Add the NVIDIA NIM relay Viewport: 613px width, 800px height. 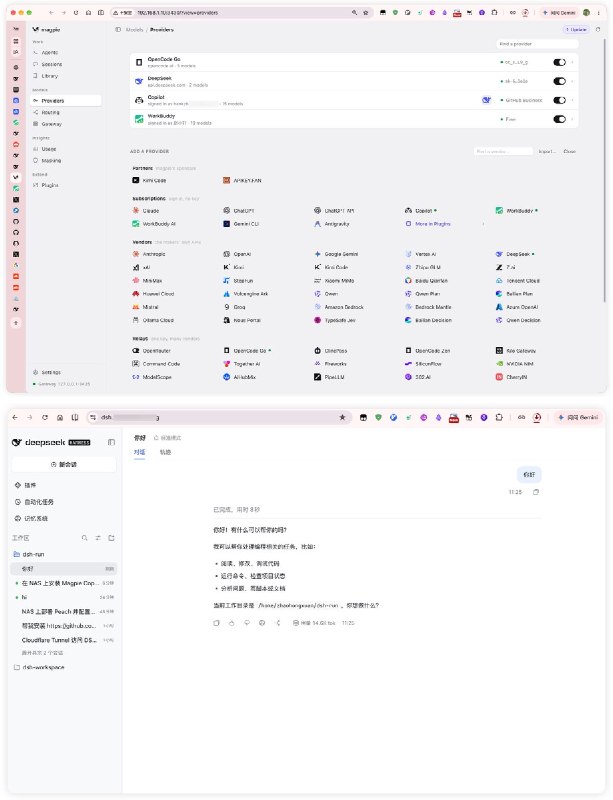click(515, 364)
